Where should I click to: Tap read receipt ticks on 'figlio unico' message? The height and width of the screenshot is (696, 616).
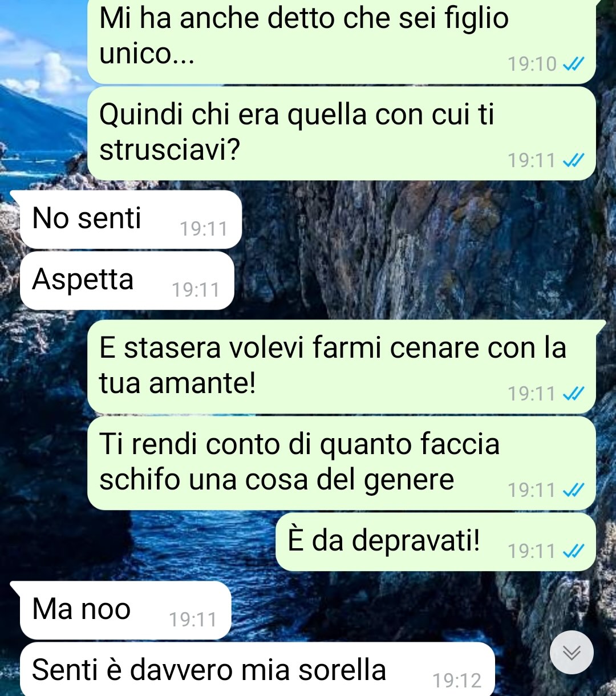(x=573, y=64)
